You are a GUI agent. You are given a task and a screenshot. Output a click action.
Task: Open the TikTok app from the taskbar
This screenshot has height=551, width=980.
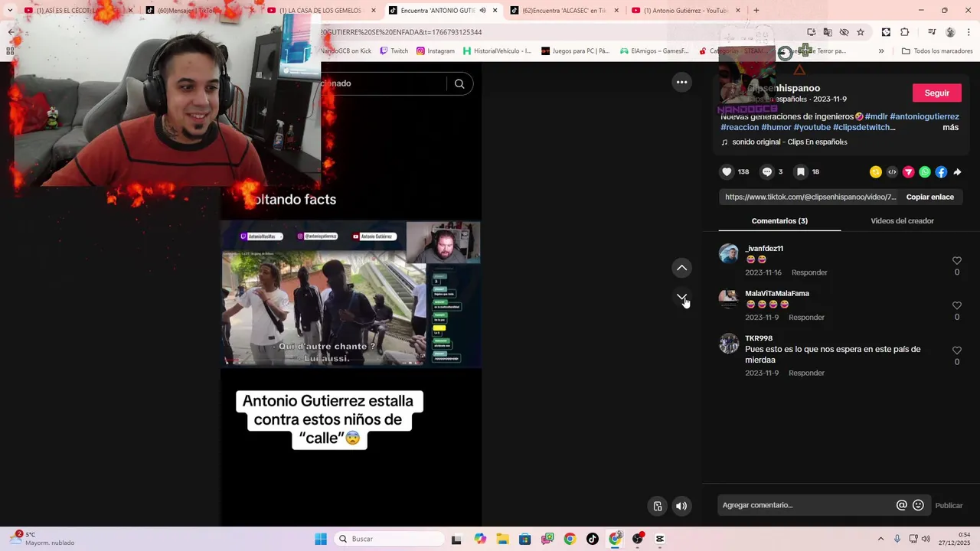point(593,539)
